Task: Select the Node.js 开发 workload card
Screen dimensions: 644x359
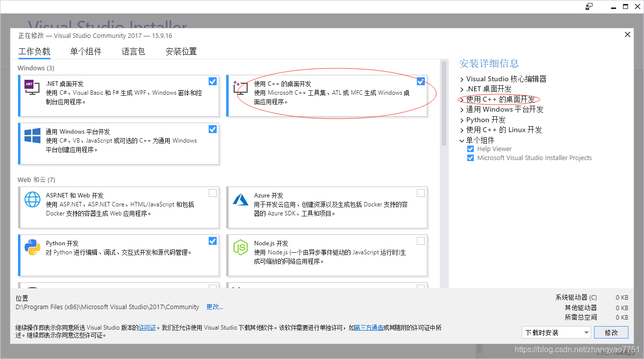Action: tap(327, 255)
